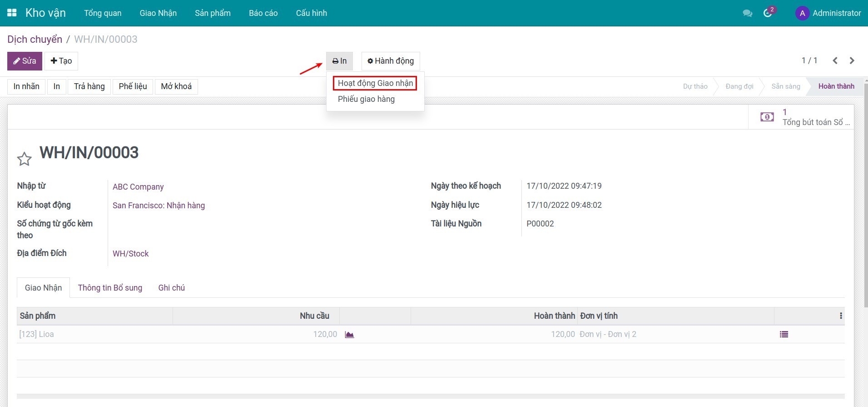
Task: Open activities clock icon with badge
Action: pos(768,13)
